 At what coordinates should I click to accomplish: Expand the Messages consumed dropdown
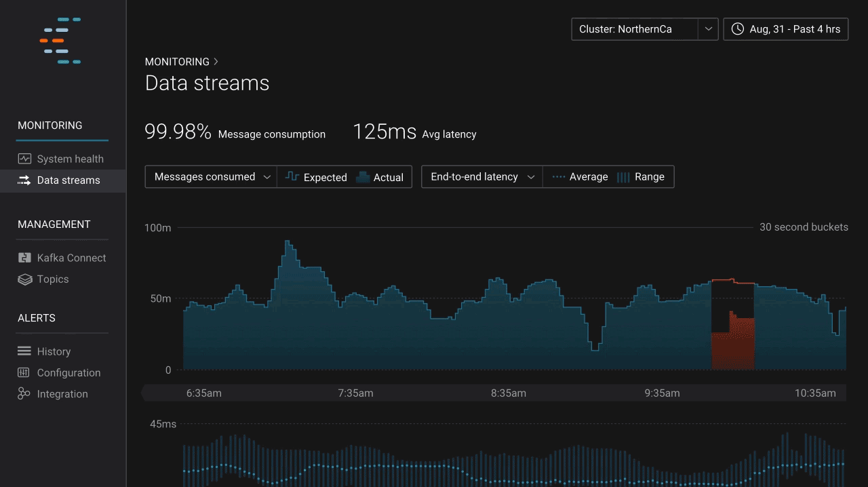click(x=211, y=177)
